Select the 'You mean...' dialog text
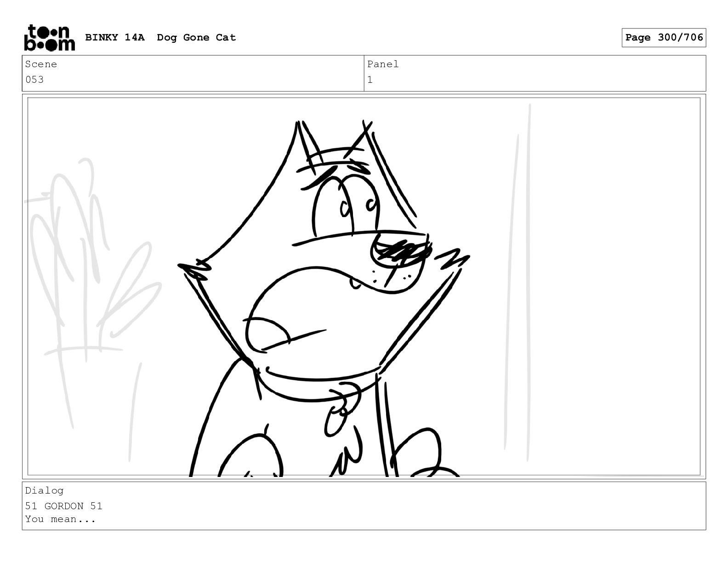The height and width of the screenshot is (563, 728). (x=60, y=519)
